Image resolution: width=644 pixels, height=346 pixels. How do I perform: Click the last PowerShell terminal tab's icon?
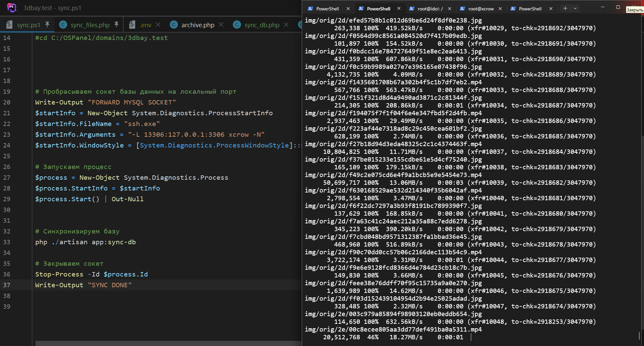click(513, 9)
